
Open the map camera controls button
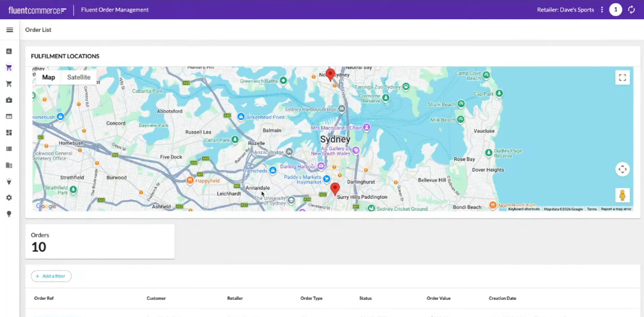tap(622, 169)
